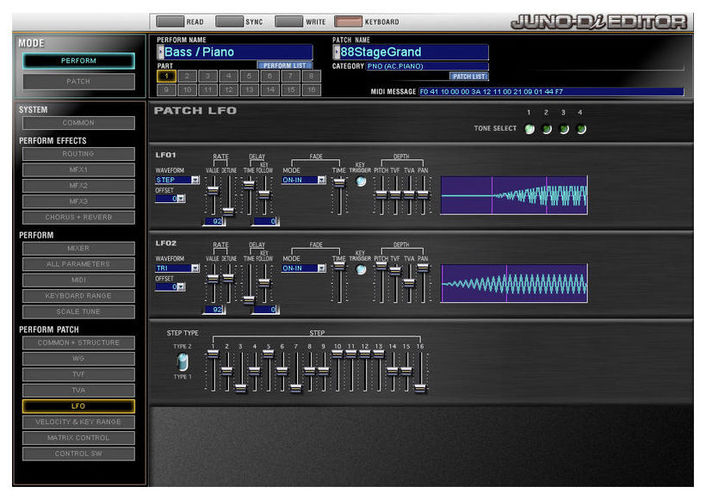The width and height of the screenshot is (706, 499).
Task: Open the PERFORM LIST
Action: tap(285, 65)
